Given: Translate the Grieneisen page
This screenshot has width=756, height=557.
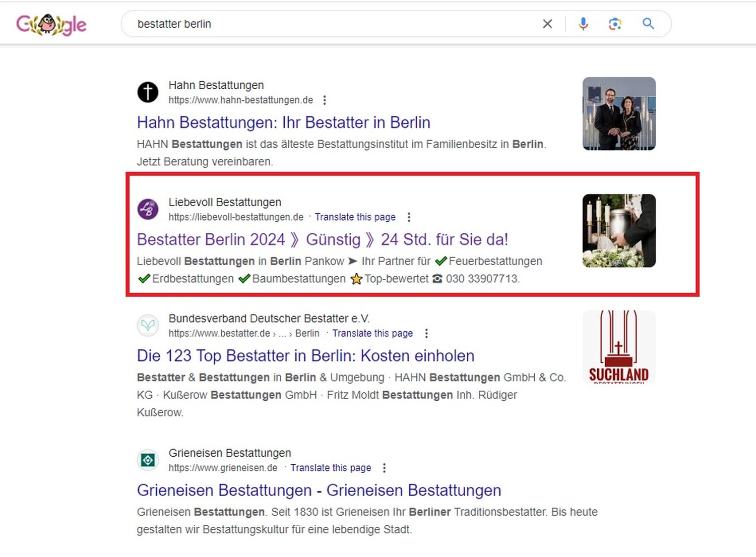Looking at the screenshot, I should click(331, 468).
